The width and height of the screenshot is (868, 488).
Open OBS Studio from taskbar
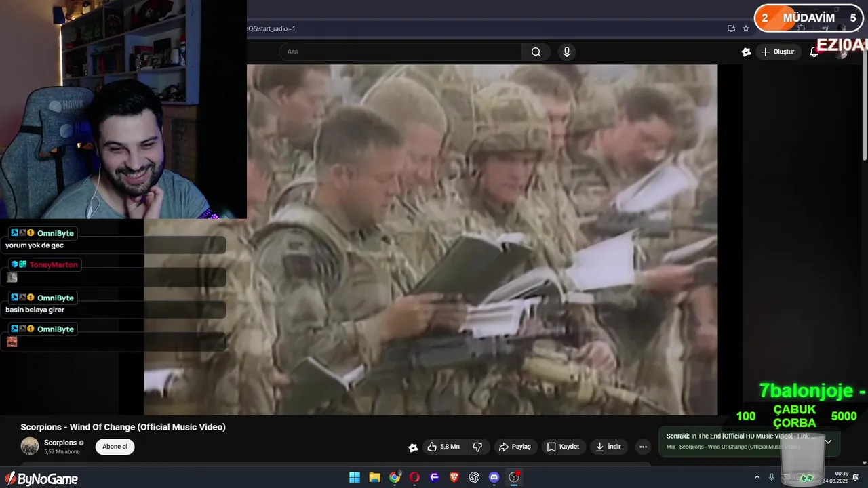[514, 477]
